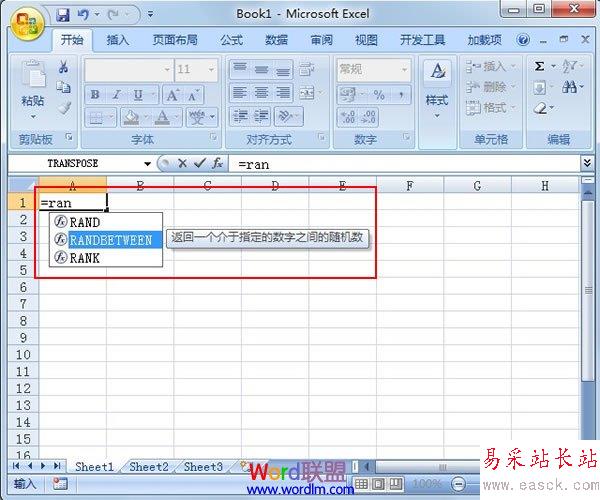Open the font size dropdown

point(211,69)
